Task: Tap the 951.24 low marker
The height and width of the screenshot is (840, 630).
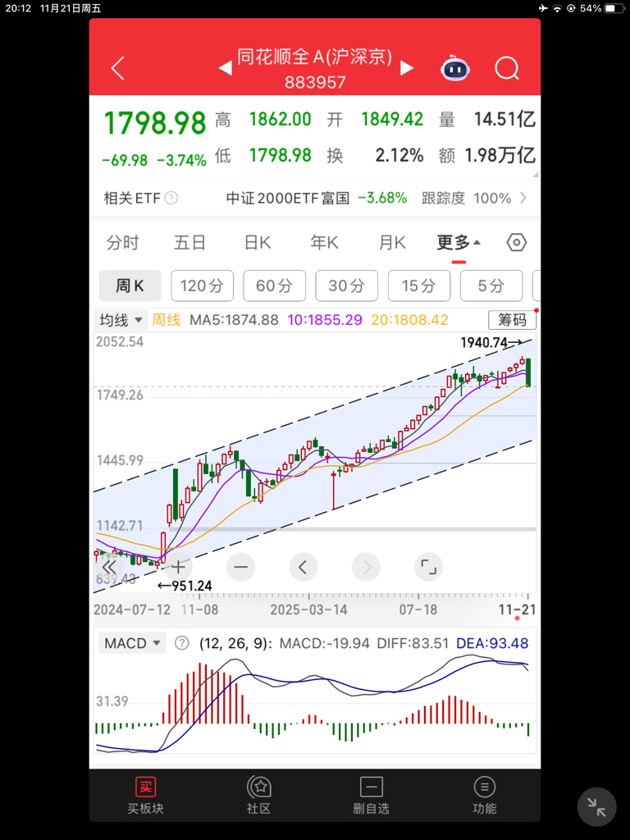Action: 185,586
